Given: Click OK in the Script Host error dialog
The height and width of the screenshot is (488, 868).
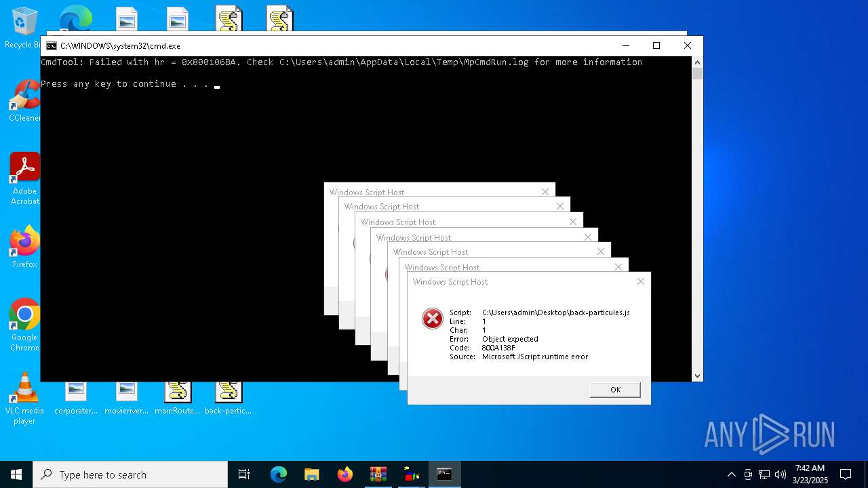Looking at the screenshot, I should pos(615,389).
